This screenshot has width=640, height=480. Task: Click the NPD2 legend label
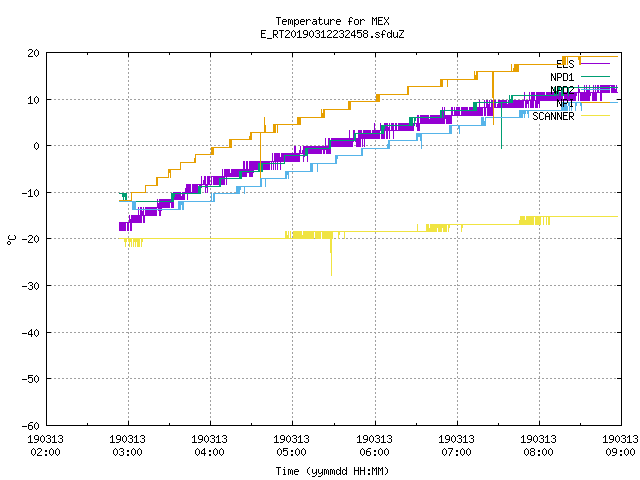562,90
